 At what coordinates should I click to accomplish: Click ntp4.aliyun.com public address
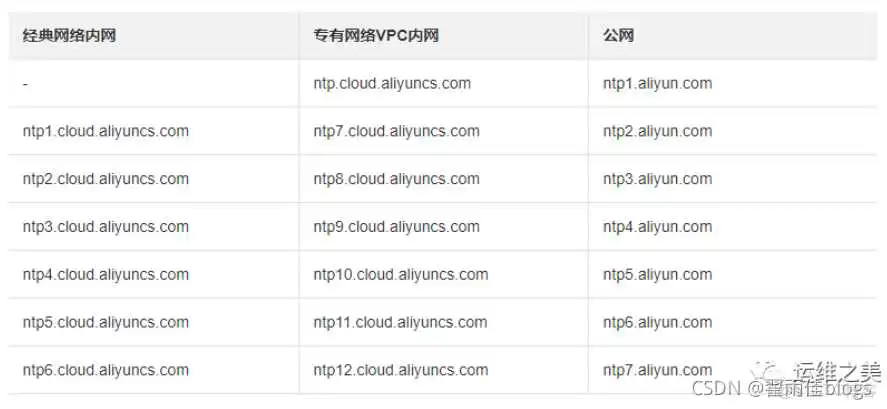pos(657,227)
